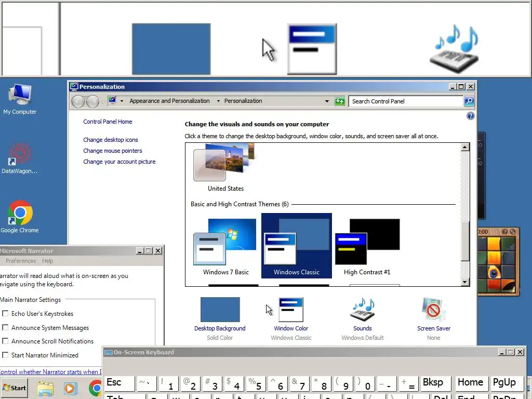
Task: Open the My Computer desktop icon
Action: point(20,99)
